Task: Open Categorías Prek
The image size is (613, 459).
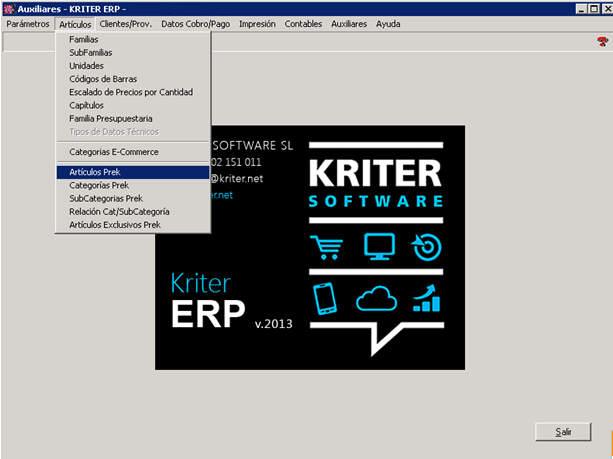Action: point(133,185)
